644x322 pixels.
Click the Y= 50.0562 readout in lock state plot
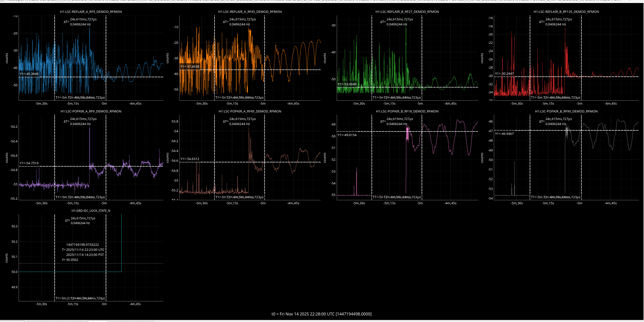(70, 260)
